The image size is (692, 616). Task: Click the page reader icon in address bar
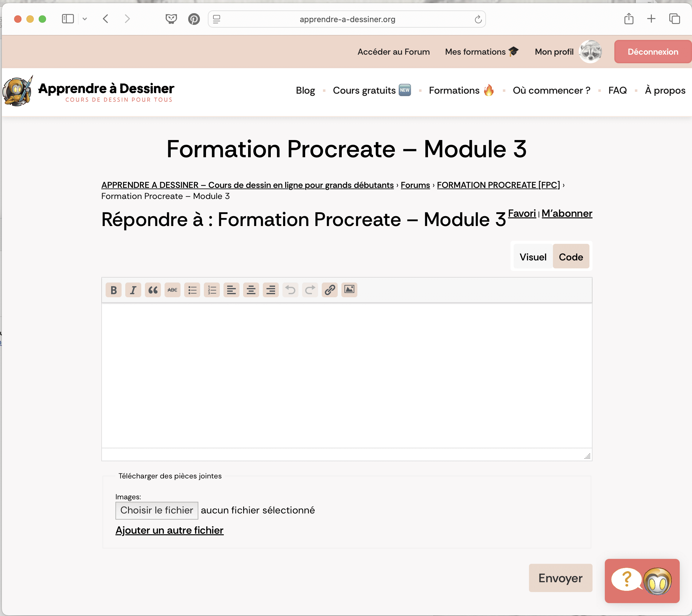[217, 19]
